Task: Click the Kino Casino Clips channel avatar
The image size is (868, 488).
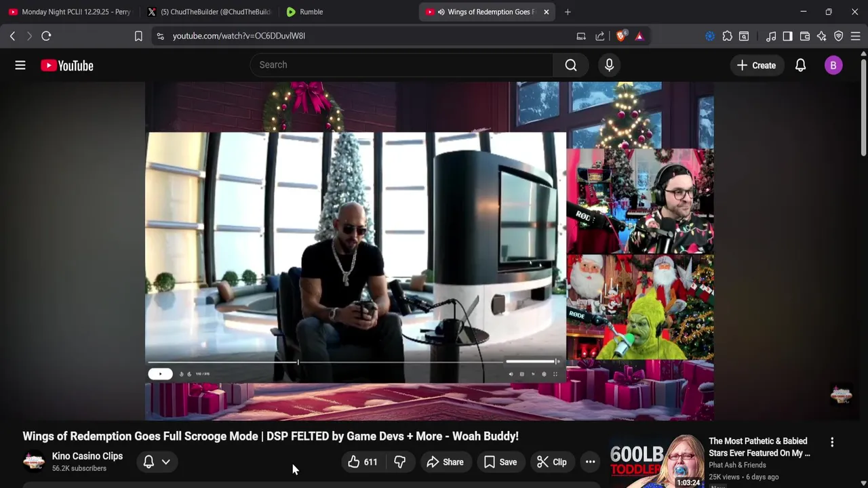Action: [34, 462]
